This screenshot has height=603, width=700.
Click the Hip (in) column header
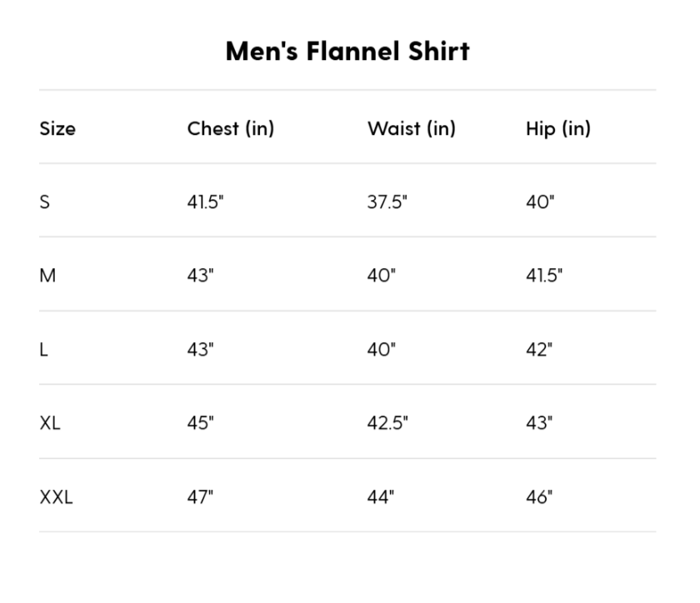click(x=558, y=129)
